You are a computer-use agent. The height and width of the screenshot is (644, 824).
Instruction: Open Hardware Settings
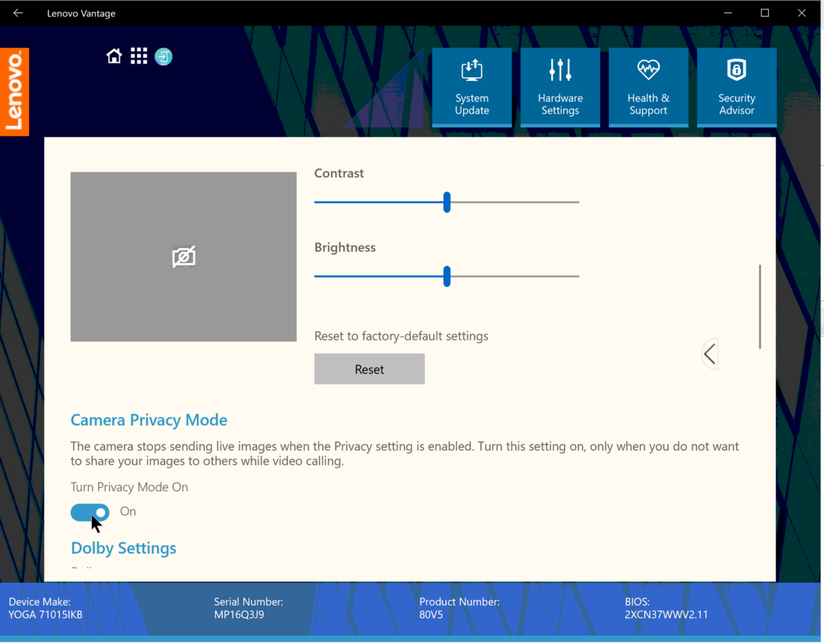click(560, 86)
